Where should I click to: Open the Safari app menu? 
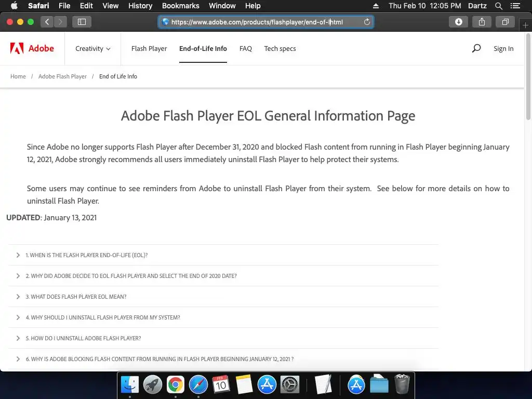pos(38,6)
